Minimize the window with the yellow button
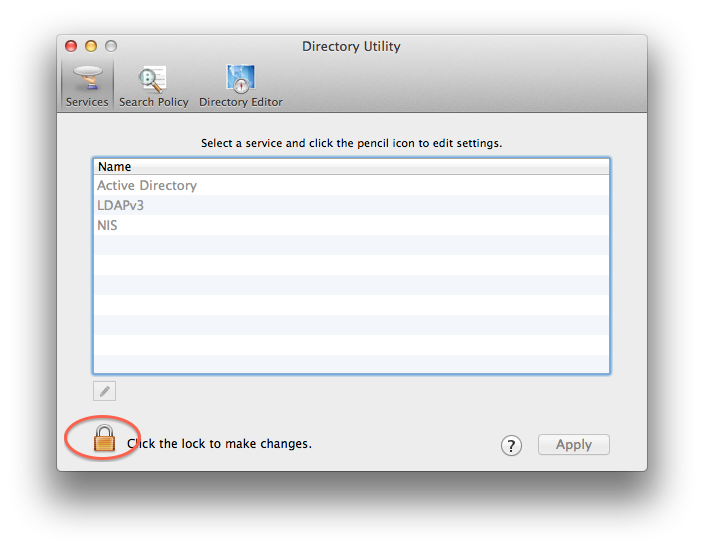The image size is (704, 550). pyautogui.click(x=91, y=46)
